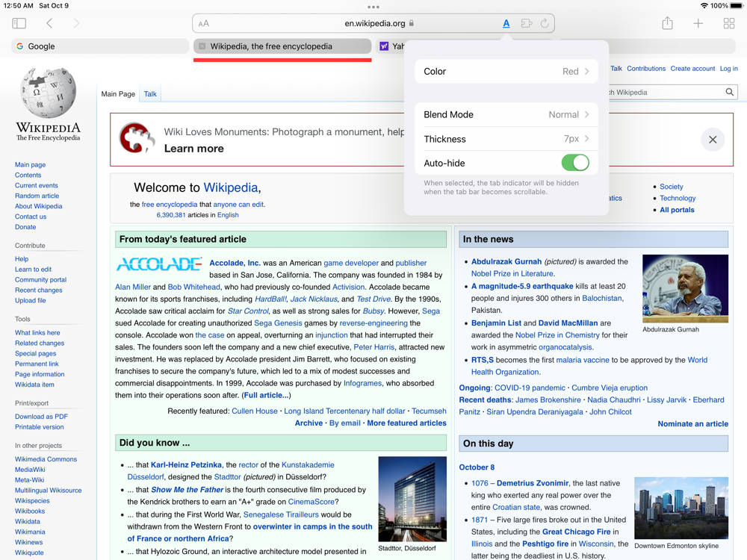Reload the page with refresh icon

pos(545,23)
